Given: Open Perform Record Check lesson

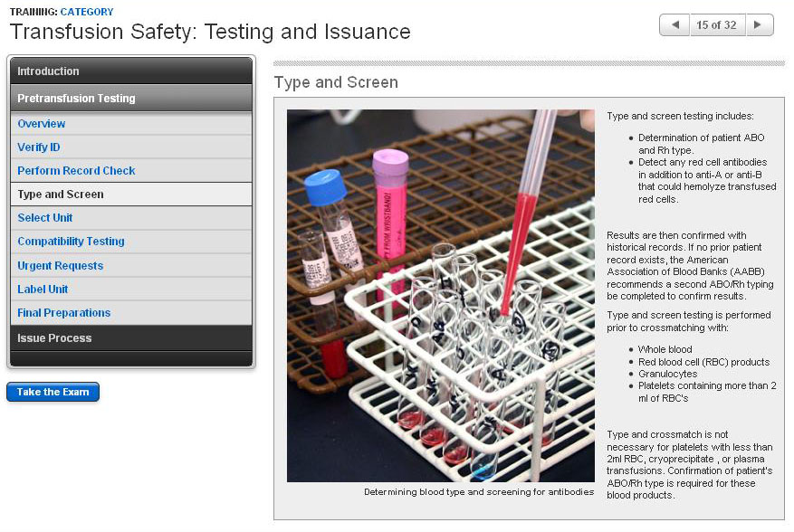Looking at the screenshot, I should tap(76, 171).
